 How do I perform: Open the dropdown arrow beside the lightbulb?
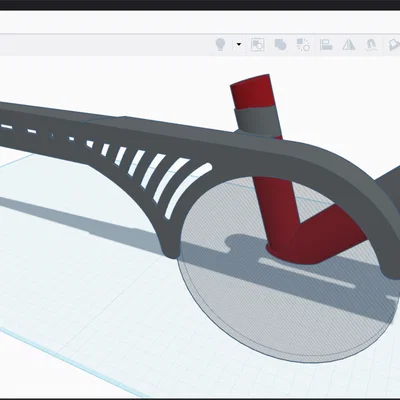pos(239,44)
